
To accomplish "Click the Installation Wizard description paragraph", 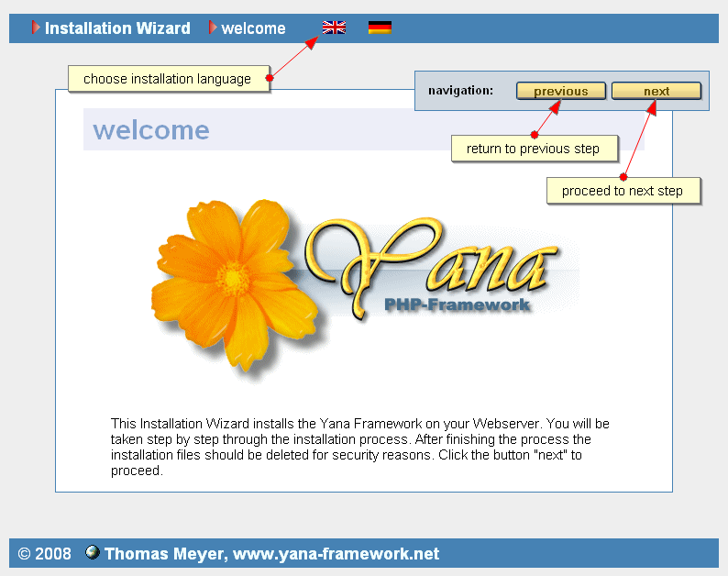I will pyautogui.click(x=359, y=447).
